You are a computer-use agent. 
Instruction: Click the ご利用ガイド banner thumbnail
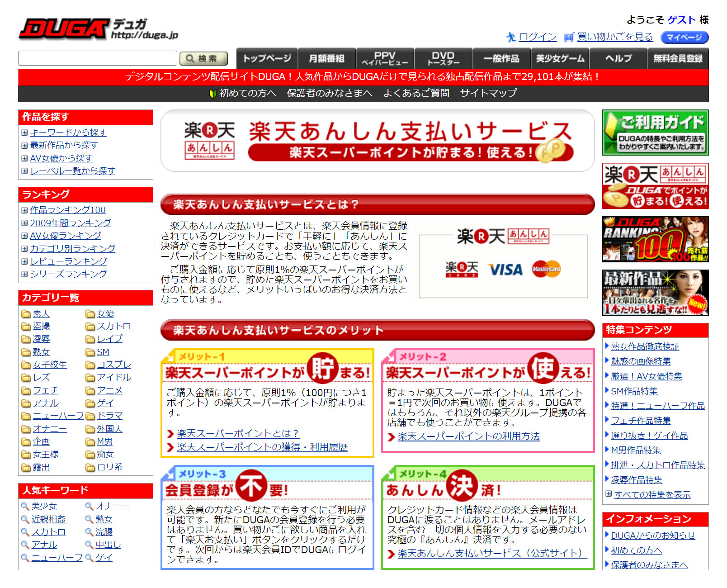pyautogui.click(x=655, y=133)
